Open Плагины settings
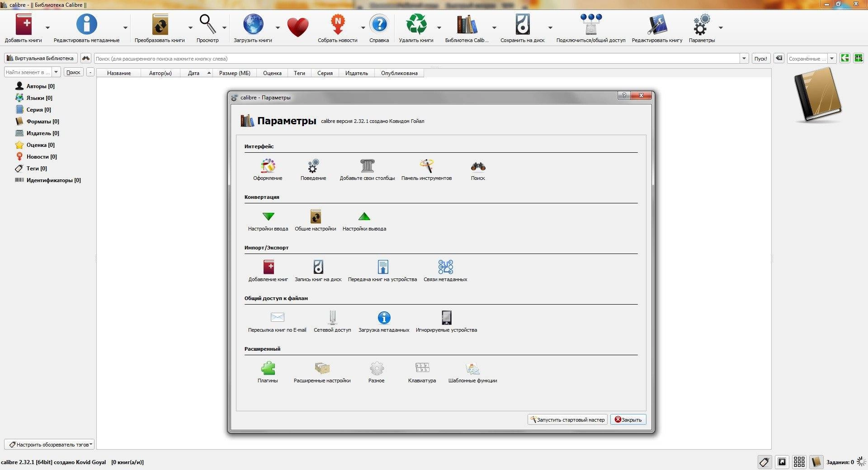Image resolution: width=868 pixels, height=470 pixels. pyautogui.click(x=268, y=372)
